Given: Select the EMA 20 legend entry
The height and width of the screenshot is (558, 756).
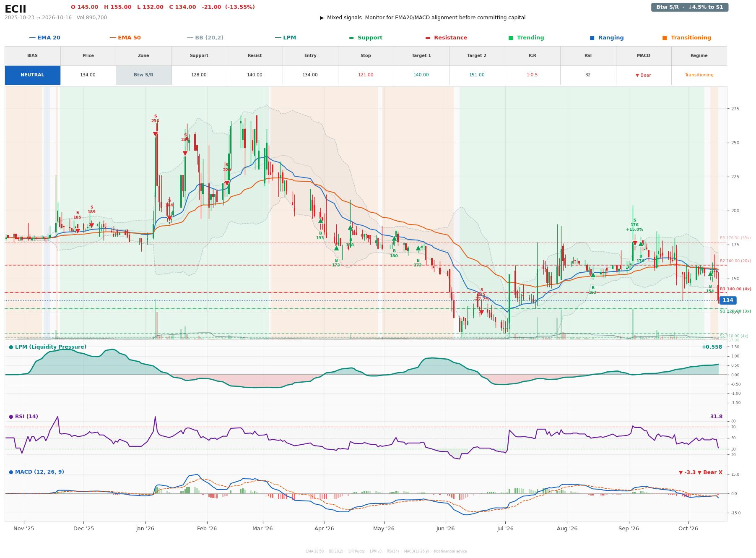Looking at the screenshot, I should [x=44, y=38].
